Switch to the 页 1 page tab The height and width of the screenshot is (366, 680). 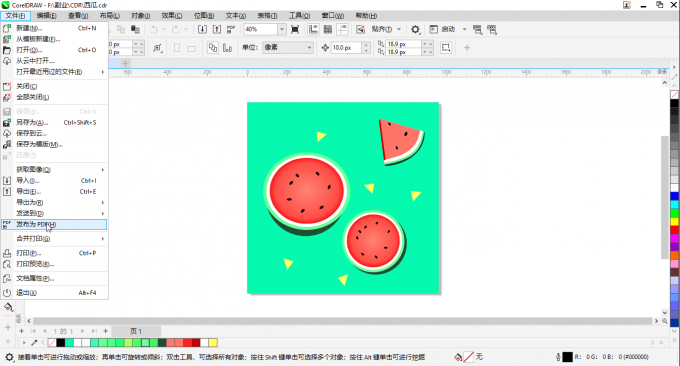(x=136, y=331)
